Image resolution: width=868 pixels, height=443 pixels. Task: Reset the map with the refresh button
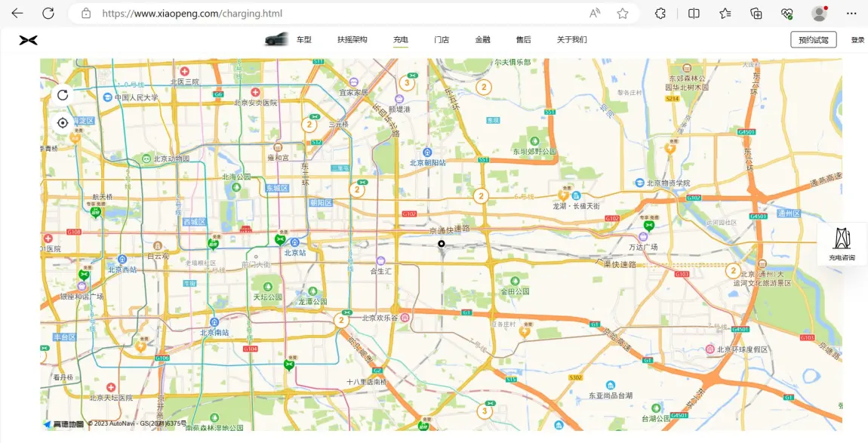pos(63,94)
